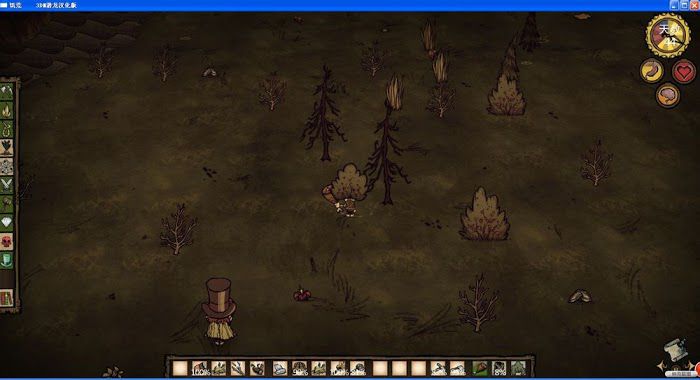Screen dimensions: 700x380
Task: Open the Food crafting tab with plant icon
Action: coord(7,148)
